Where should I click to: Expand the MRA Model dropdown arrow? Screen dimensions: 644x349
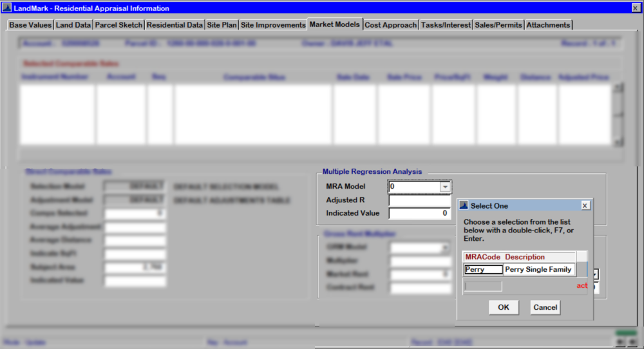point(445,187)
